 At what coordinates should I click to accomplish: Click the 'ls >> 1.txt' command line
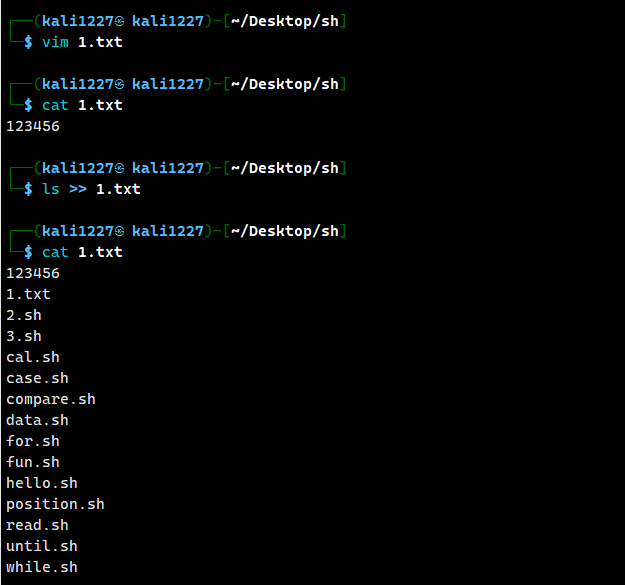click(x=91, y=189)
